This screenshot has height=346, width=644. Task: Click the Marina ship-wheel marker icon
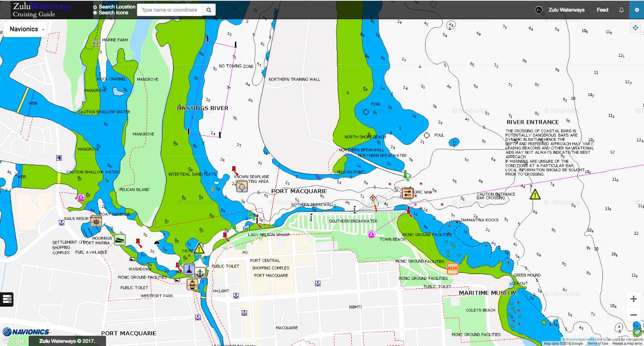pyautogui.click(x=96, y=221)
